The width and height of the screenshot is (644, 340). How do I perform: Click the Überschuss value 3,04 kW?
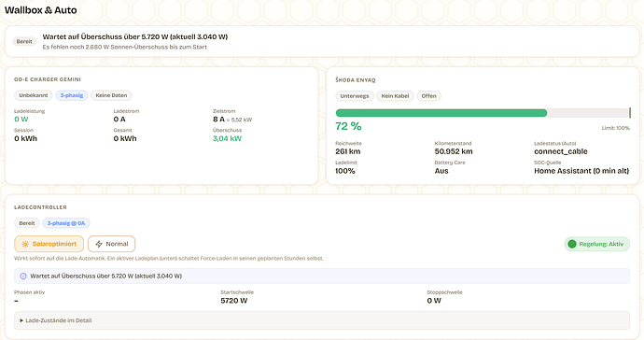pyautogui.click(x=227, y=138)
